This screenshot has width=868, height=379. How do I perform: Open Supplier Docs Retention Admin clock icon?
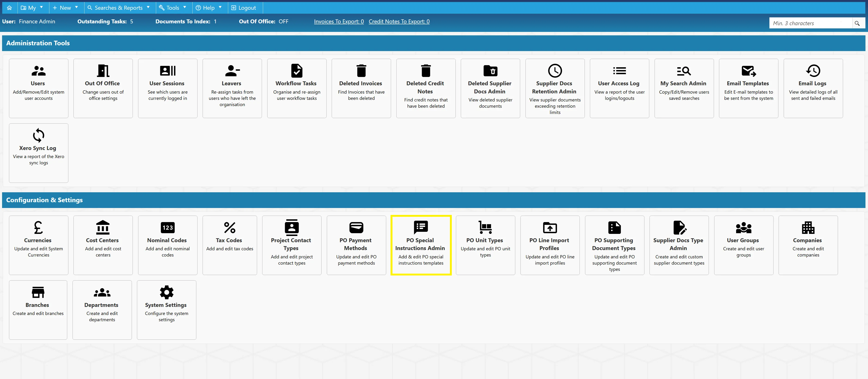[x=555, y=71]
